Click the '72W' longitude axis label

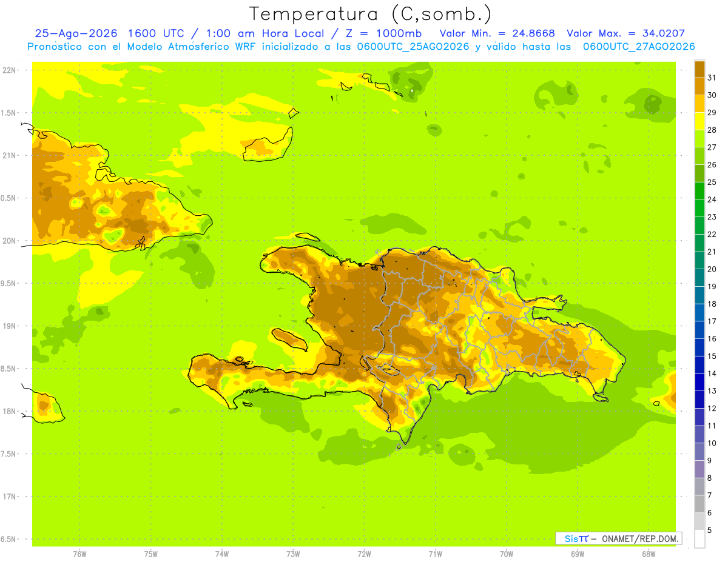click(364, 554)
